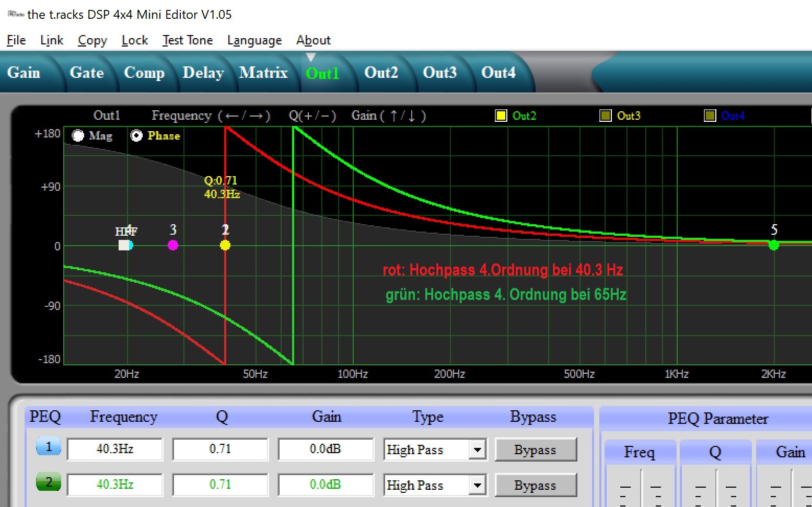Image resolution: width=812 pixels, height=507 pixels.
Task: Click the yellow filter node 2 on graph
Action: point(225,245)
